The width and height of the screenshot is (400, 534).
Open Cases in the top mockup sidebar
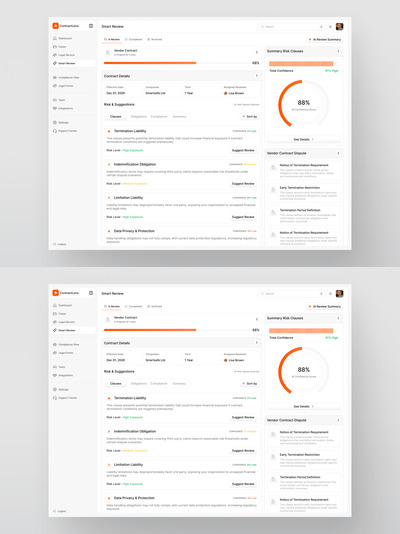(x=60, y=47)
